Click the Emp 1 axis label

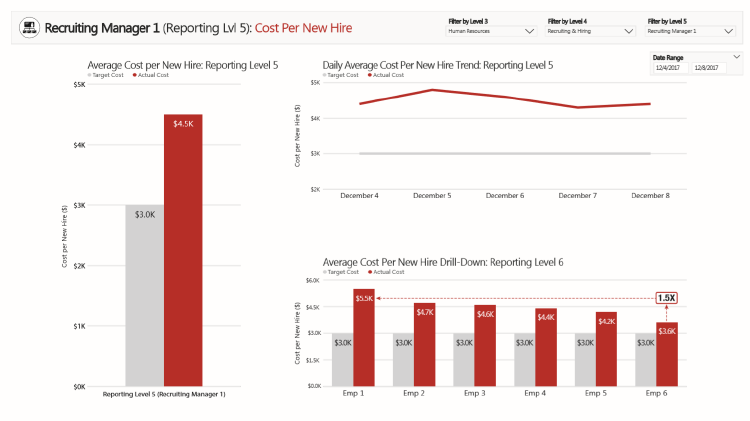pyautogui.click(x=353, y=393)
